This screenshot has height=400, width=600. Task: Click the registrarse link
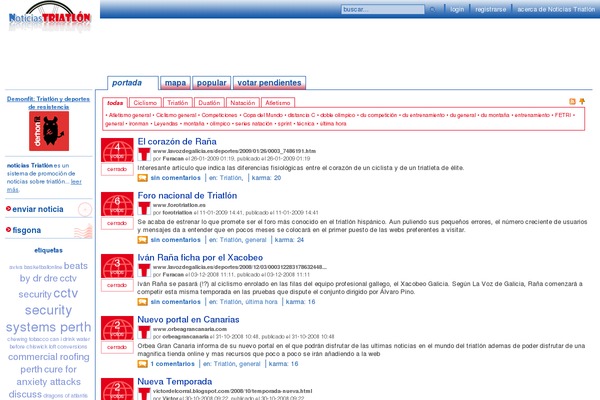(x=491, y=10)
